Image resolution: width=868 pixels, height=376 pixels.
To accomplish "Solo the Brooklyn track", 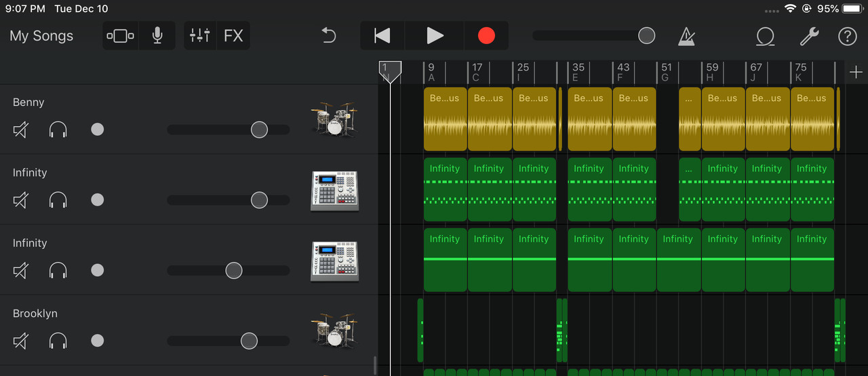I will tap(58, 341).
